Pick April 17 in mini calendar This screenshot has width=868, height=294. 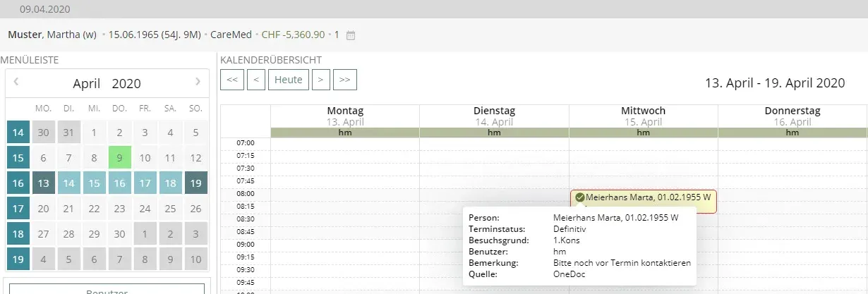[x=145, y=183]
